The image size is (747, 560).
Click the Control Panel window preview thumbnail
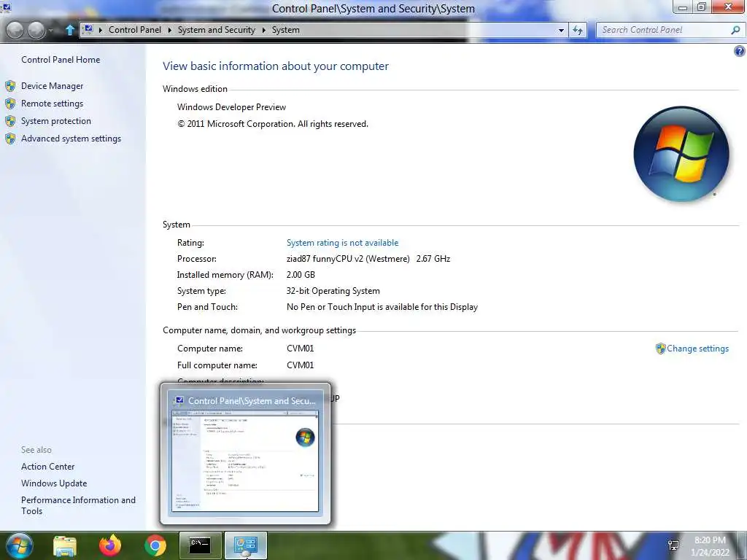(245, 461)
